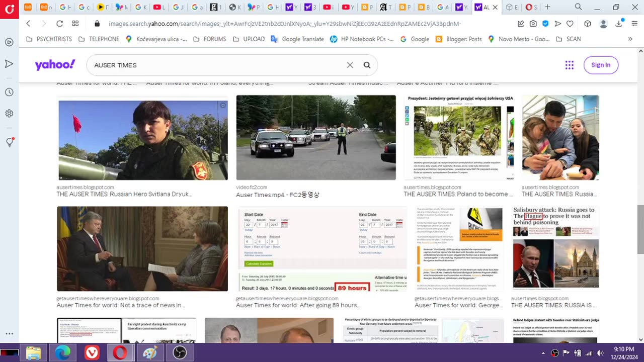
Task: Show downloads with download arrow icon
Action: [619, 24]
